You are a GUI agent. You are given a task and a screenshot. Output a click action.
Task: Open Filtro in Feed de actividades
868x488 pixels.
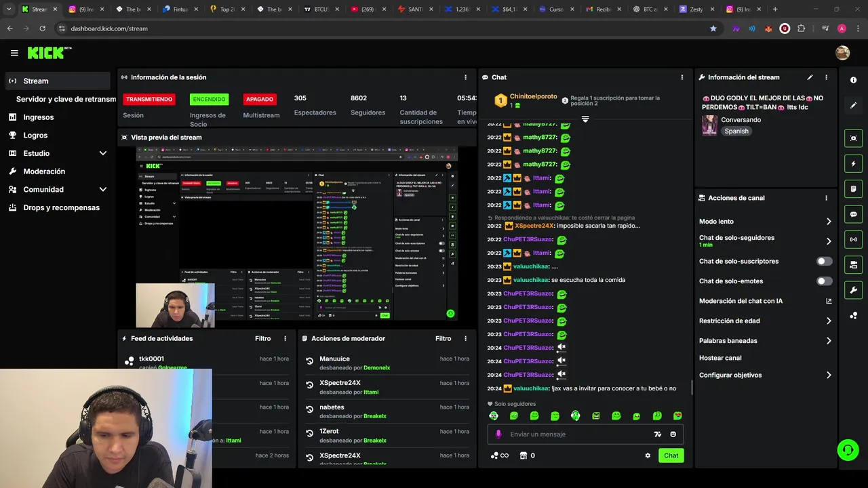point(262,338)
